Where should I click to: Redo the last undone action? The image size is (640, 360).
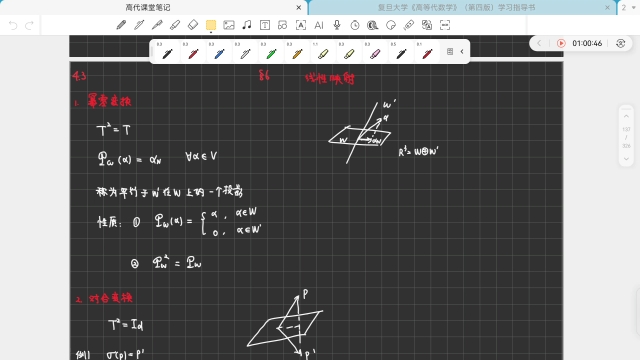pos(29,26)
